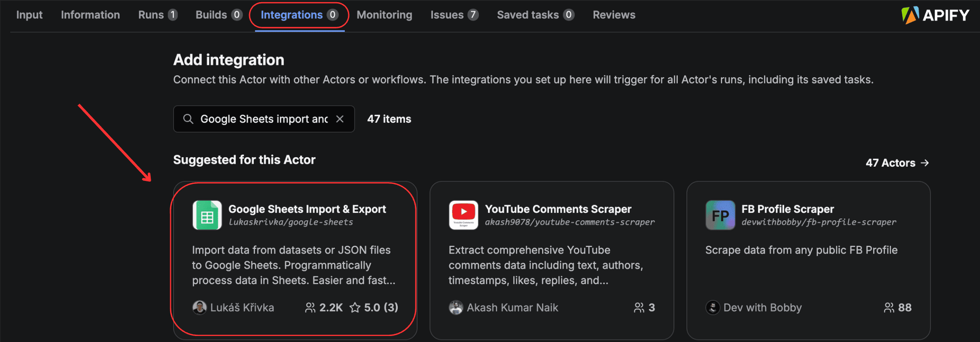The image size is (980, 342).
Task: Click the Apify logo
Action: tap(935, 15)
